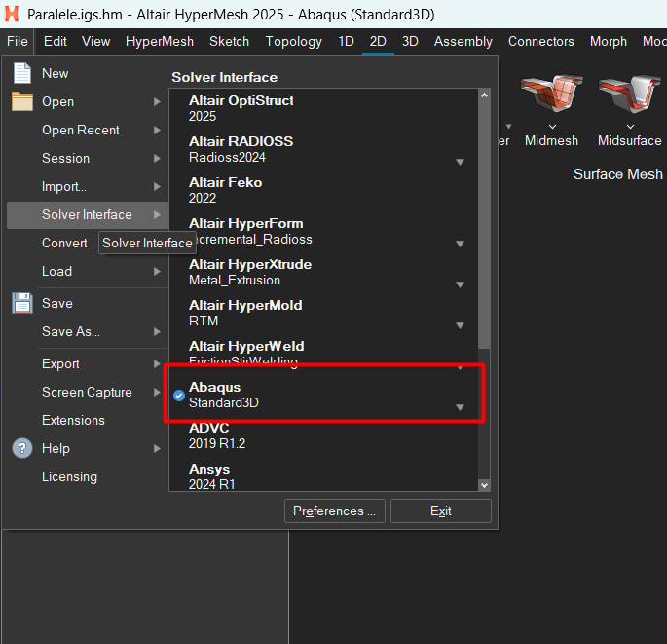
Task: Switch to the 1D ribbon tab
Action: point(346,41)
